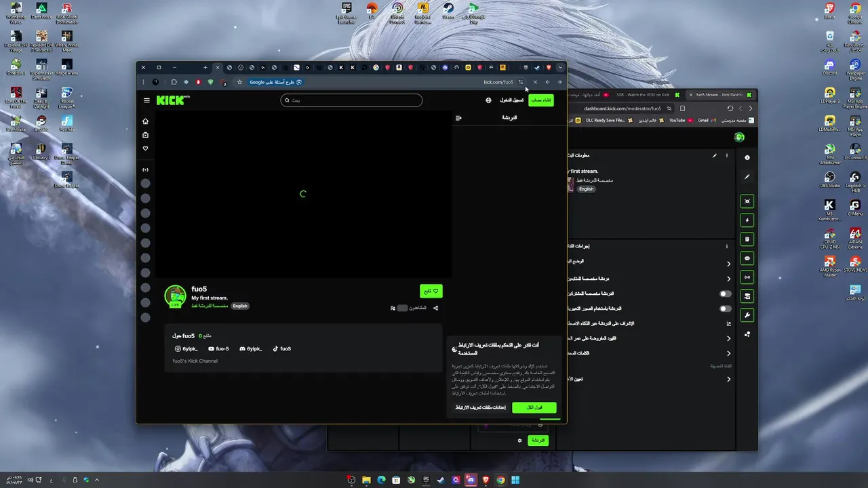
Task: Click the bookmark star in the address bar
Action: pos(239,82)
